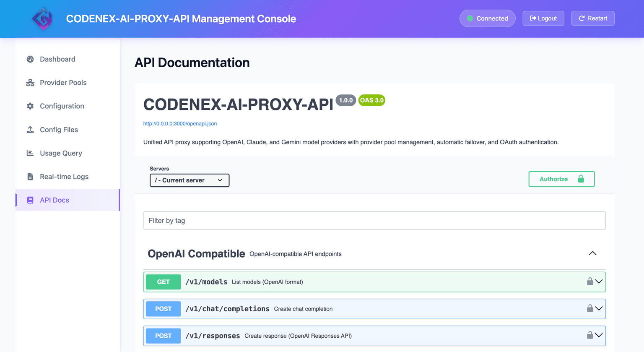Screen dimensions: 644x352
Task: Open the Servers dropdown
Action: 190,180
